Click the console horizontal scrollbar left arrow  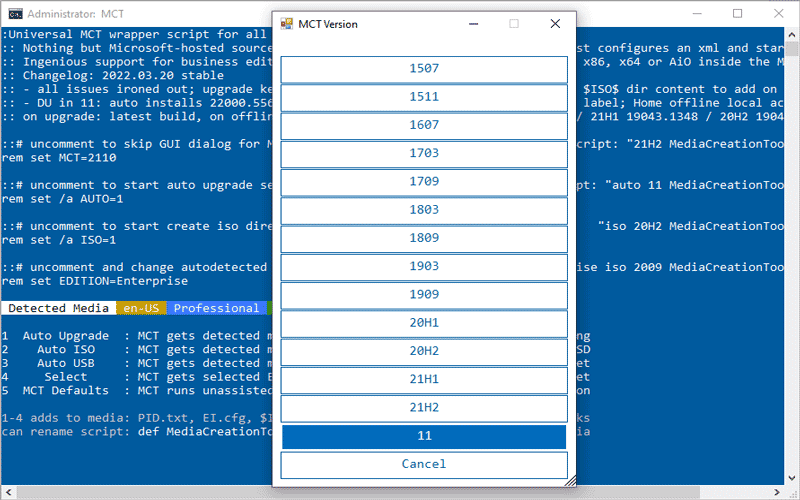8,492
